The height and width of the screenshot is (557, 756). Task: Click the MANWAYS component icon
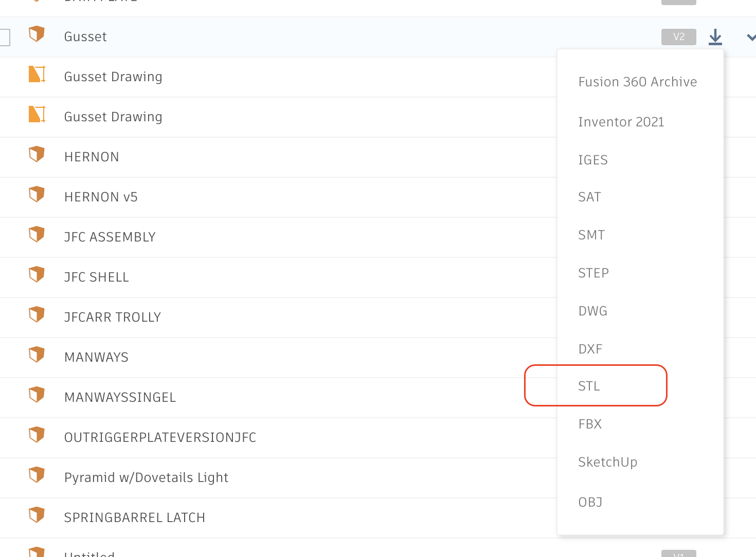point(37,355)
